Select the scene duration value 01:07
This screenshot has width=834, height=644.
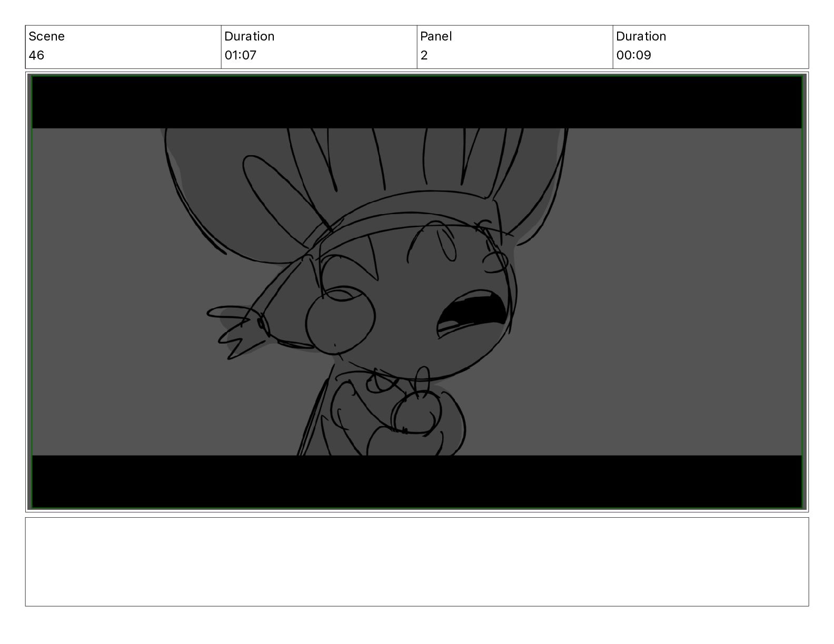pos(240,55)
